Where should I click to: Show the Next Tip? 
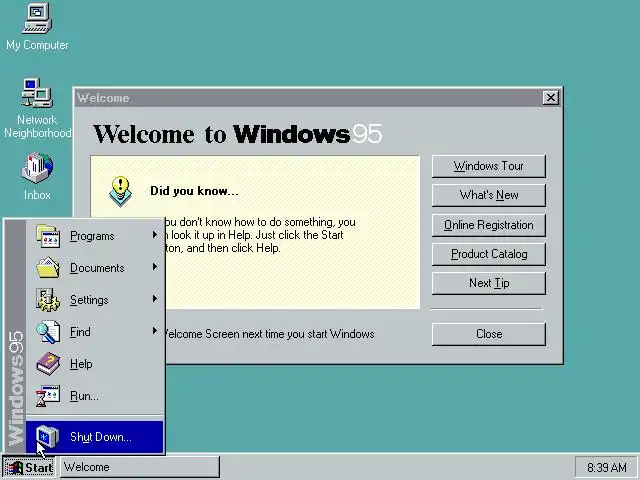pos(489,283)
